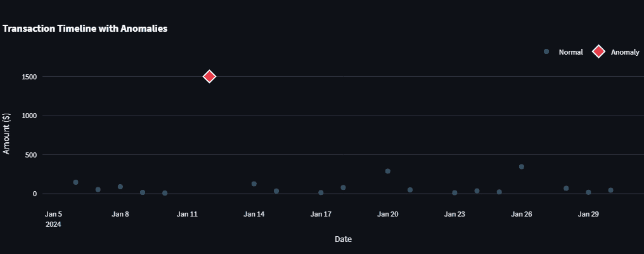The image size is (644, 254).
Task: Click the data point on Jan 17
Action: point(321,193)
